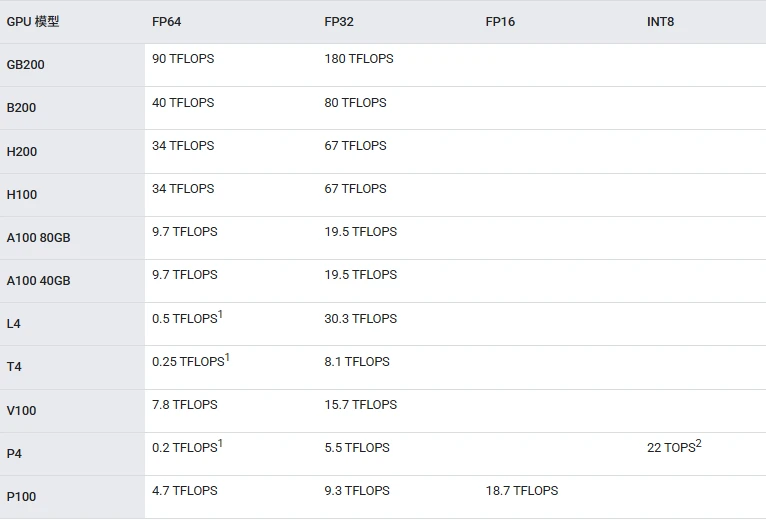The width and height of the screenshot is (766, 520).
Task: Open footnote 1 beside P4's 0.2 TFLOPS
Action: click(x=220, y=444)
